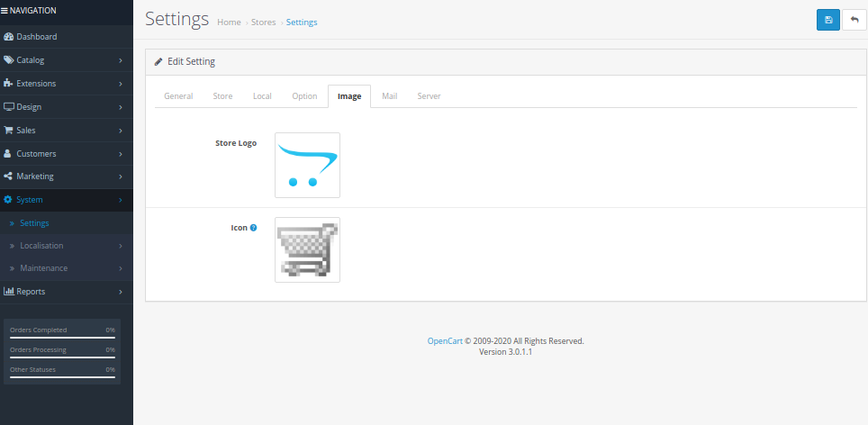The image size is (868, 425).
Task: Click the Cancel back-arrow icon button
Action: click(854, 20)
